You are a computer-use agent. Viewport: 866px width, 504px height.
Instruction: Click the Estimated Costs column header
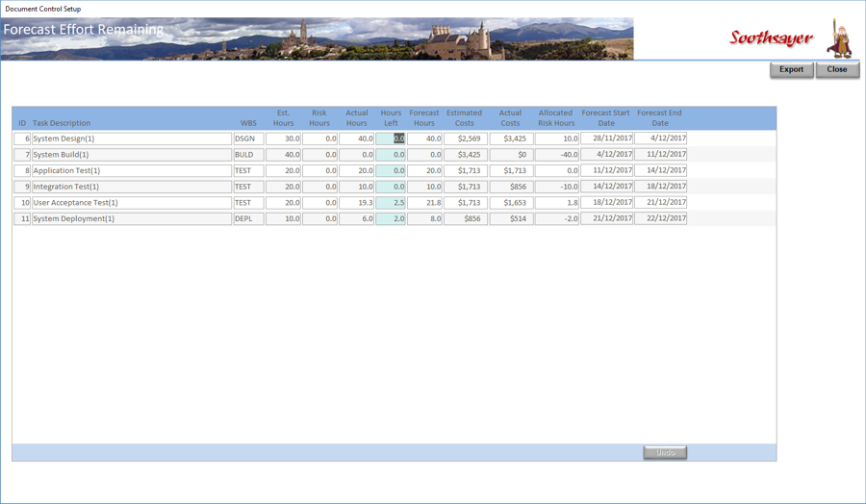coord(465,117)
